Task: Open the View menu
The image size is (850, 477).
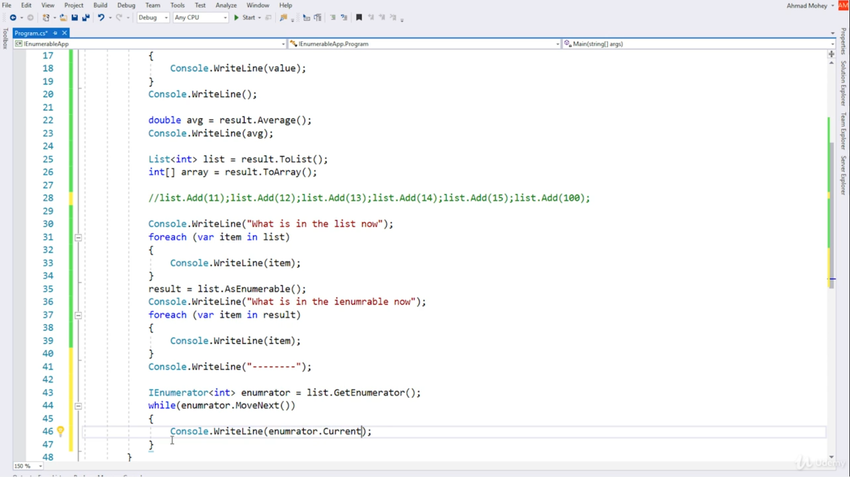Action: pos(48,5)
